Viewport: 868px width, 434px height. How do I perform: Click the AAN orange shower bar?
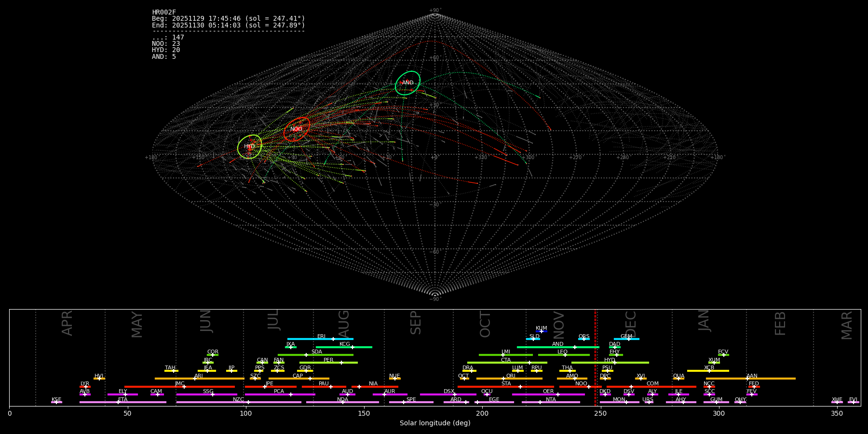point(751,379)
